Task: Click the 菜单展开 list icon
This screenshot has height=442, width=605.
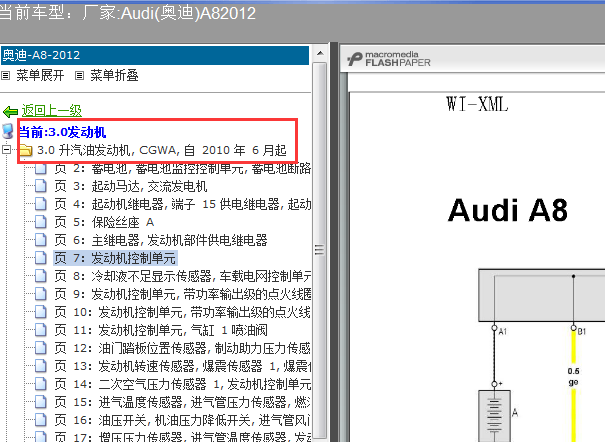Action: pyautogui.click(x=5, y=76)
